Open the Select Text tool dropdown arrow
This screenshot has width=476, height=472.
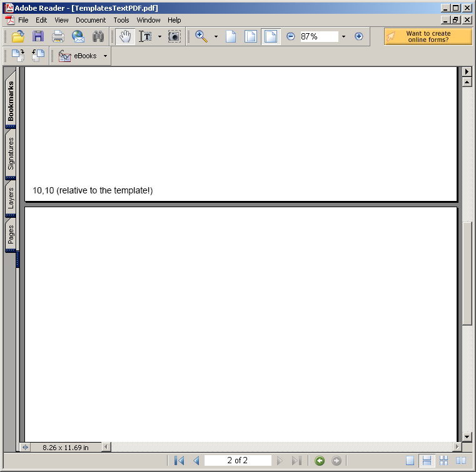pos(160,36)
